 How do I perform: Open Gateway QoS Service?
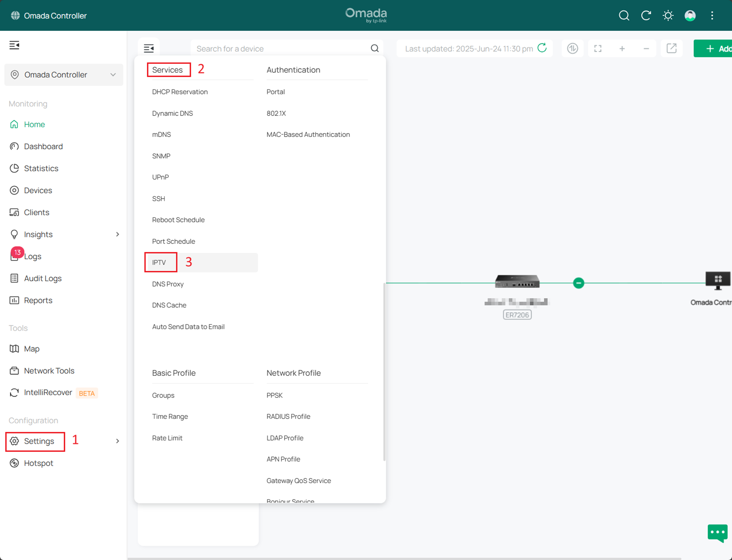click(298, 481)
